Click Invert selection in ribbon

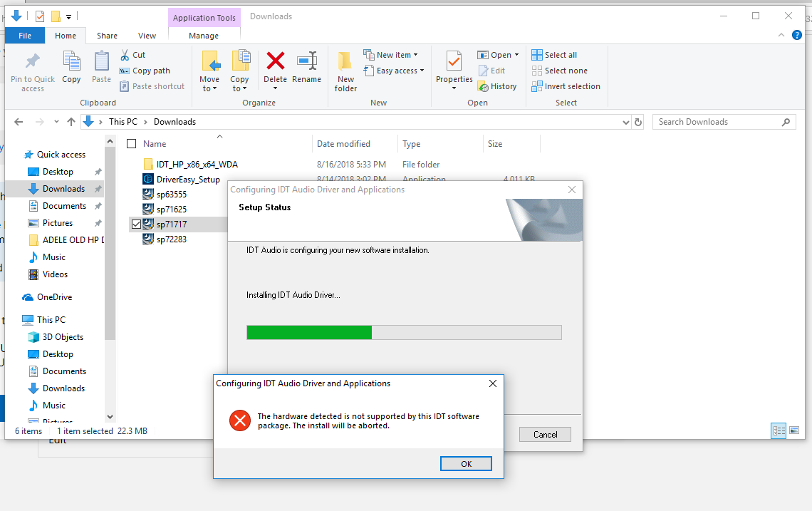[566, 86]
